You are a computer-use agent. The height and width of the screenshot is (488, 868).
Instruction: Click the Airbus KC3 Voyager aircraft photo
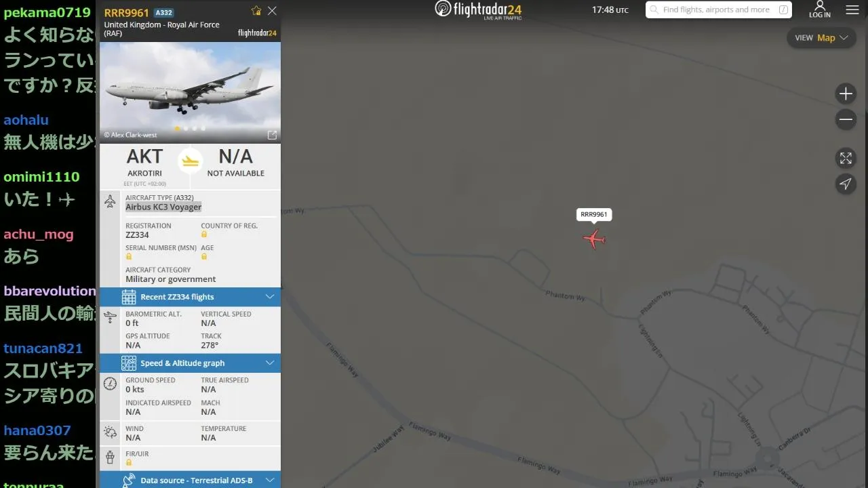(x=190, y=92)
